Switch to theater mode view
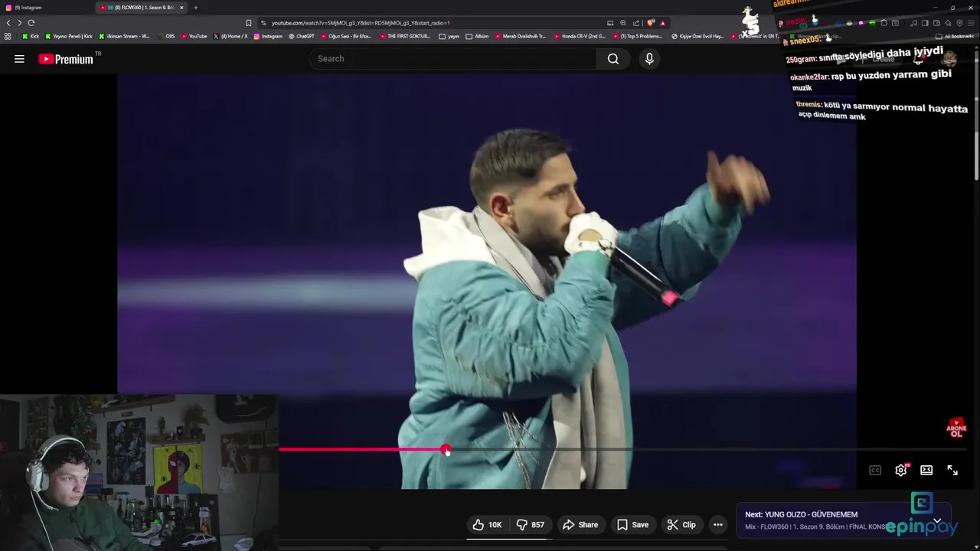Screen dimensions: 980x551 click(926, 470)
